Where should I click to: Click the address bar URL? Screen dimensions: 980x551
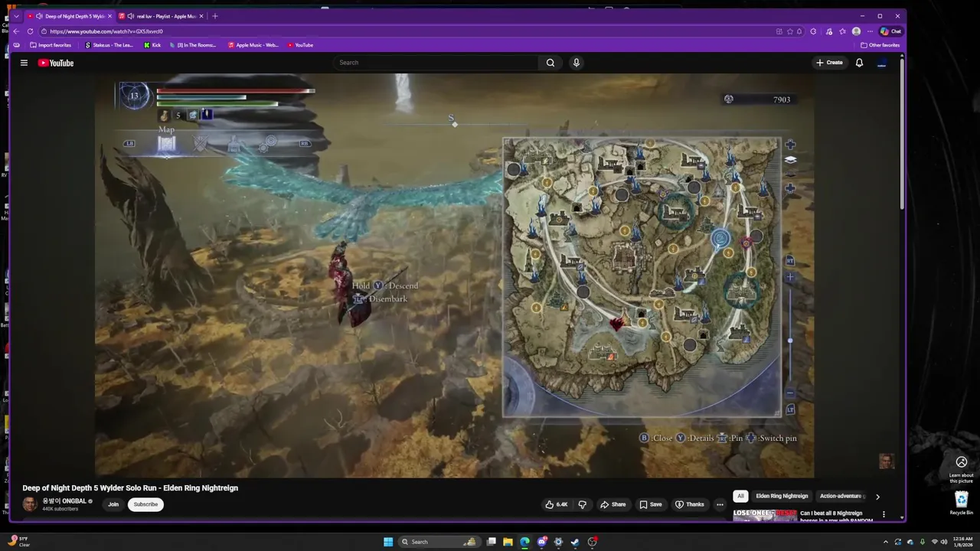pos(106,31)
